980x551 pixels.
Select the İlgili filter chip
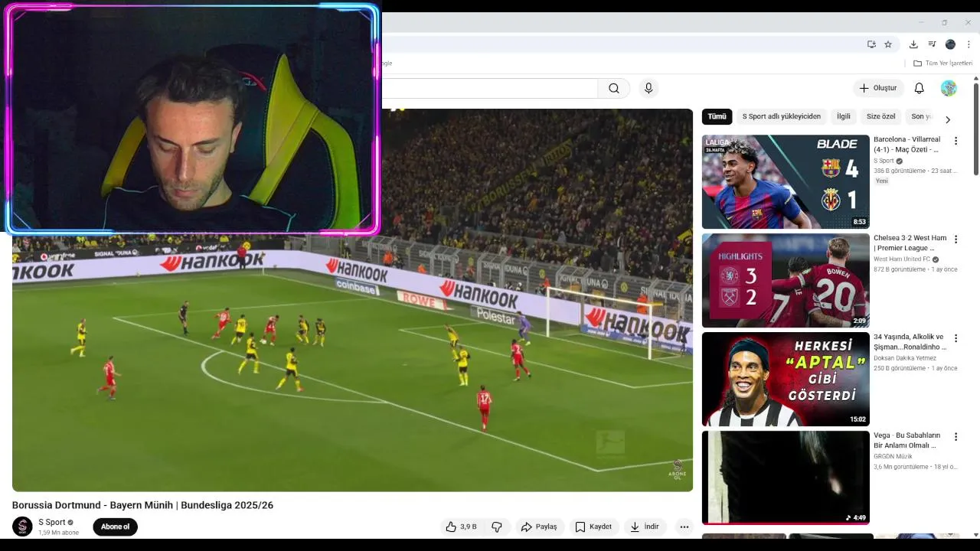[x=843, y=116]
